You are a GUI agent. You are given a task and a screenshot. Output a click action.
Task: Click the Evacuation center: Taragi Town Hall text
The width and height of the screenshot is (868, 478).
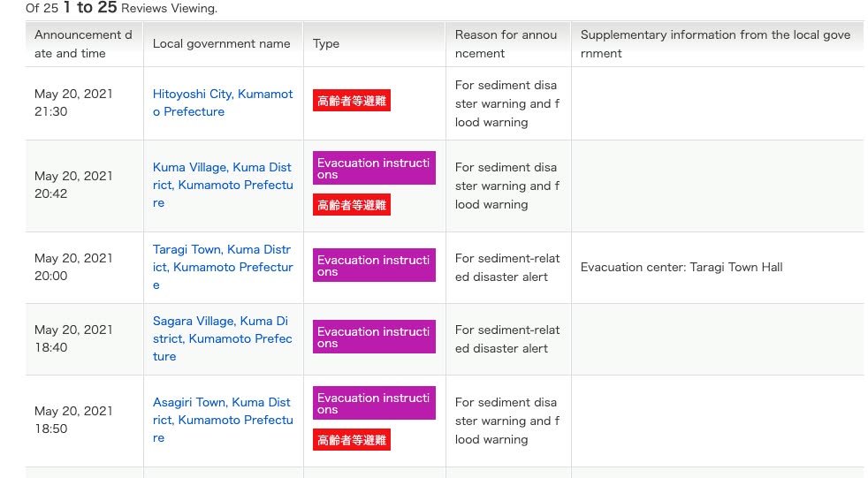[681, 267]
